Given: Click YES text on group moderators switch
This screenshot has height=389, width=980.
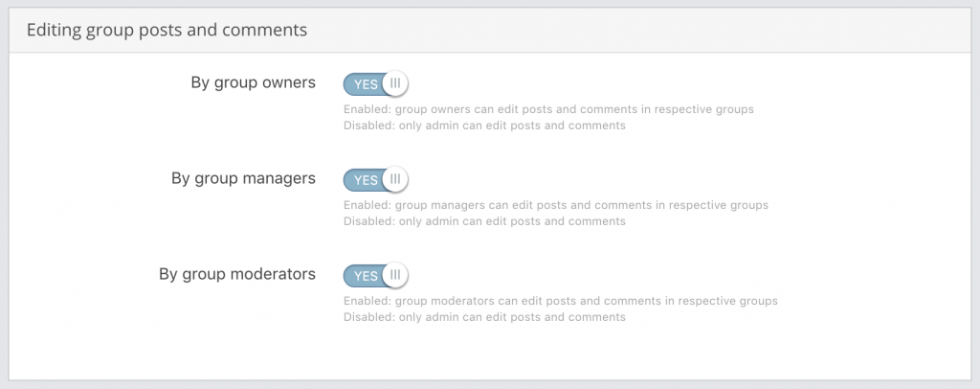Looking at the screenshot, I should [366, 276].
